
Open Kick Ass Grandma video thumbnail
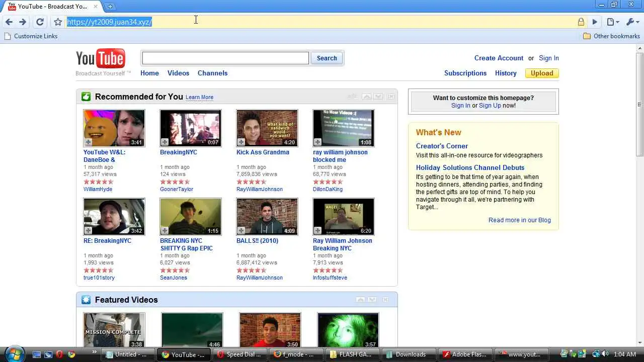pos(267,128)
